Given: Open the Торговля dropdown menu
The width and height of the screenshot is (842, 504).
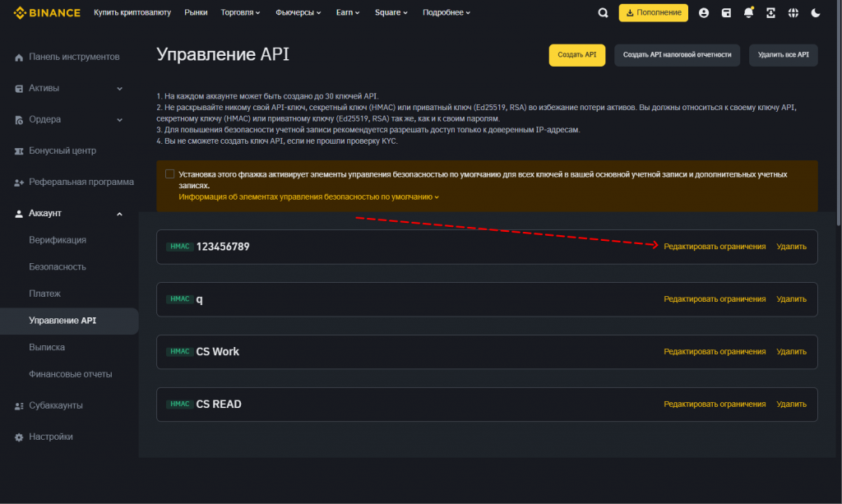Looking at the screenshot, I should point(241,12).
